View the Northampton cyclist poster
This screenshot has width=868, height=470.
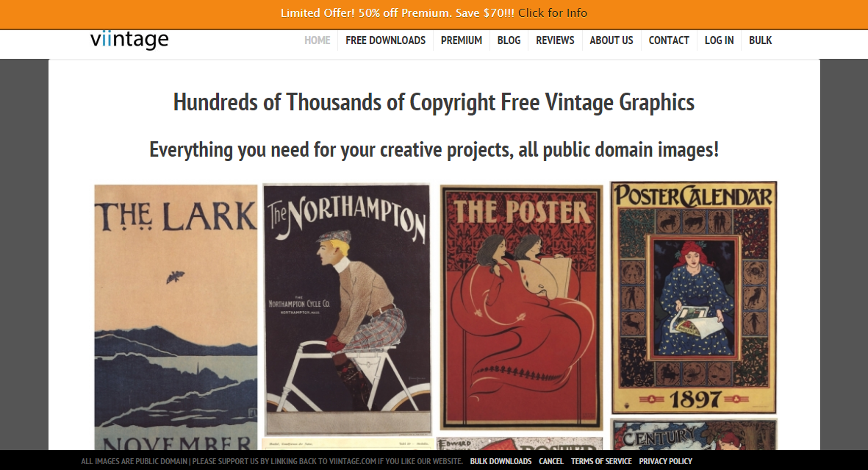tap(346, 309)
